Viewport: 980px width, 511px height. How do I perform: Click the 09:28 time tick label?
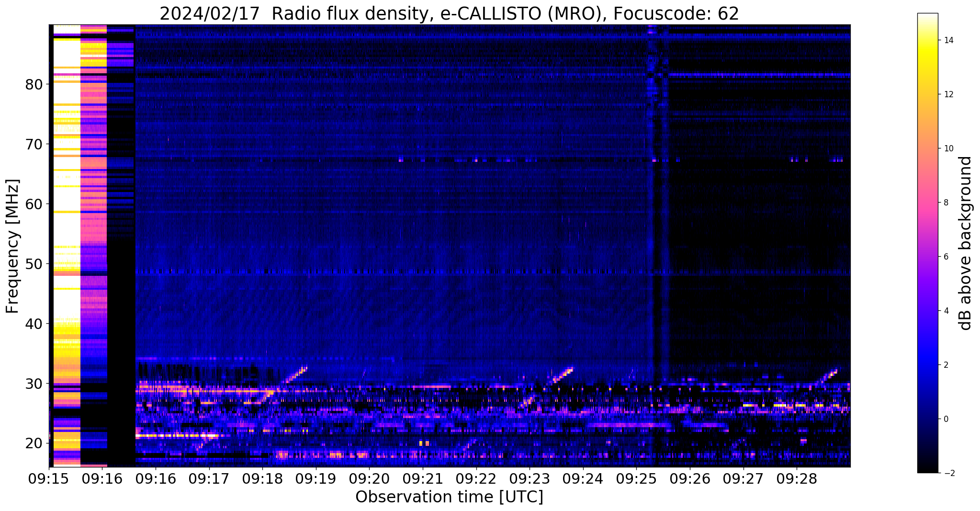tap(797, 479)
